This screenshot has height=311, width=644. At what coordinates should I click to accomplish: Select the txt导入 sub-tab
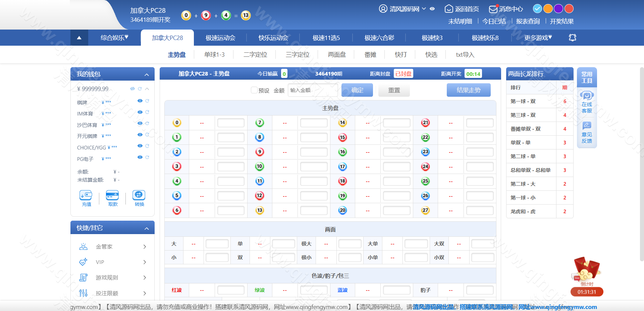click(x=465, y=54)
